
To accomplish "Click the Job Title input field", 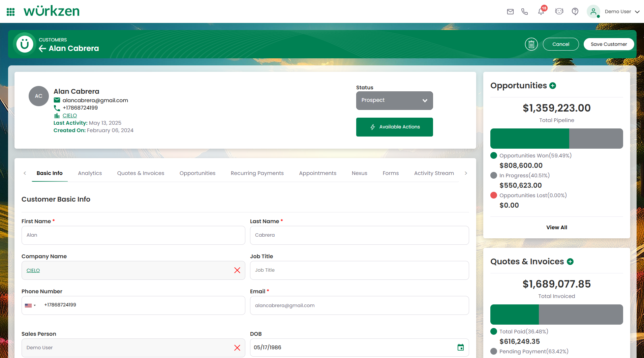I will tap(359, 270).
